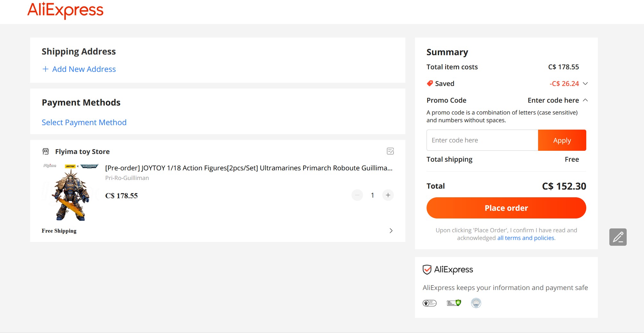Click the plus icon beside Add New Address
This screenshot has height=333, width=644.
click(x=46, y=69)
